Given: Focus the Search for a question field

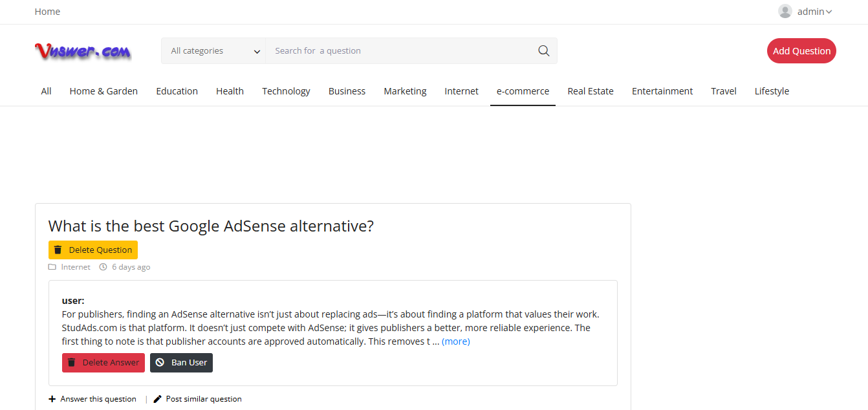Looking at the screenshot, I should [x=401, y=51].
